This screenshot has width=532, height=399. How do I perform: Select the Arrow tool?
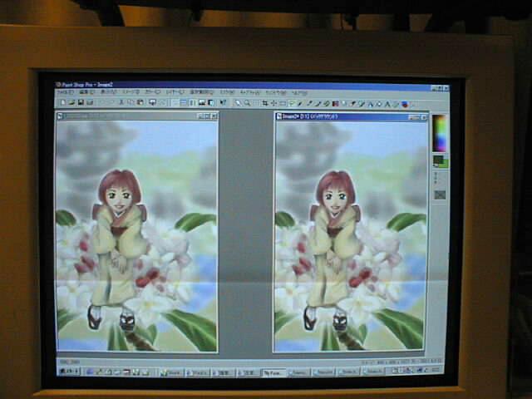[238, 103]
